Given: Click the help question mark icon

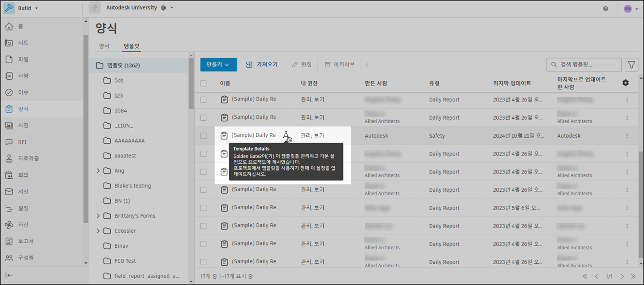Looking at the screenshot, I should coord(605,8).
